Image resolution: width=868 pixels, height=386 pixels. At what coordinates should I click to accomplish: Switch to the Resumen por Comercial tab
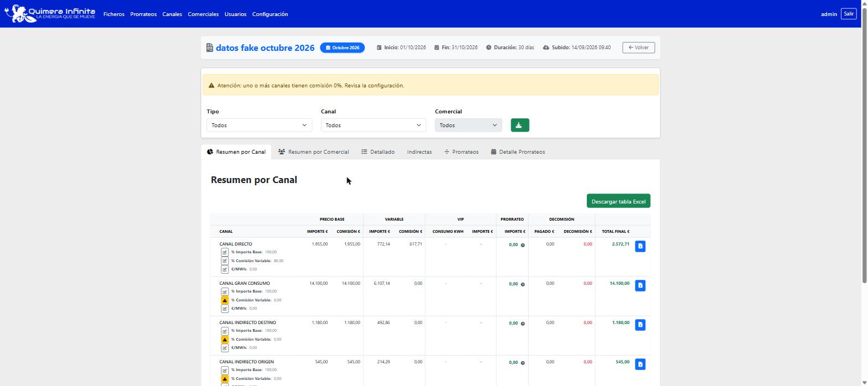click(x=313, y=152)
